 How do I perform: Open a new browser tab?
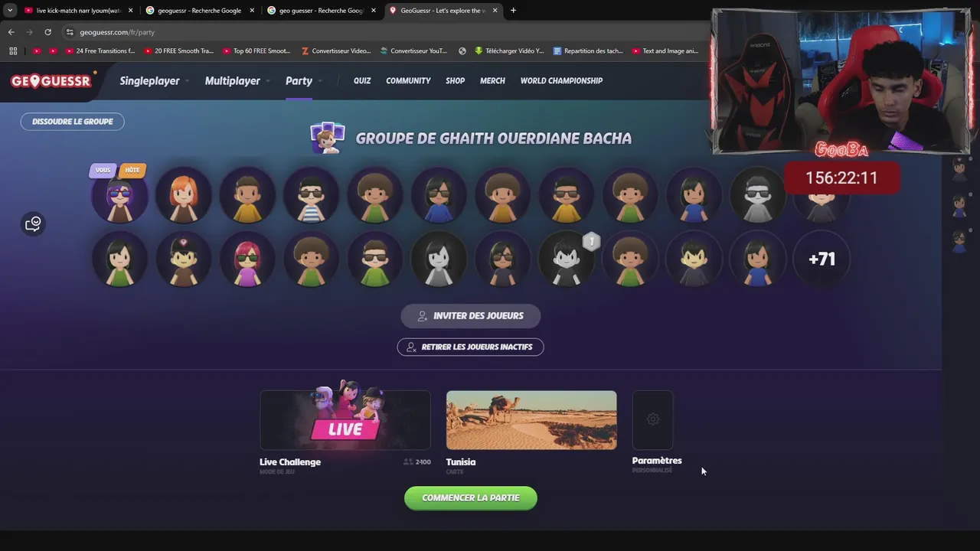[513, 11]
